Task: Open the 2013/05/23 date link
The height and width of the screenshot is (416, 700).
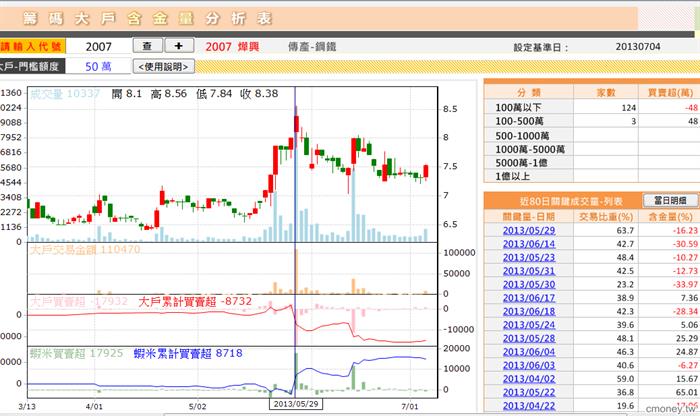Action: [529, 258]
